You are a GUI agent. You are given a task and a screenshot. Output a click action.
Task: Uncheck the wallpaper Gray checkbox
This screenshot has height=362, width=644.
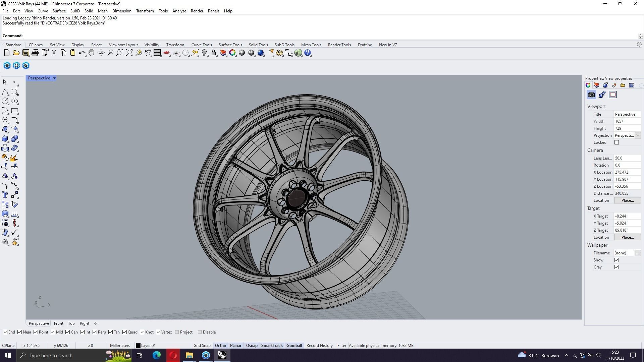(616, 267)
